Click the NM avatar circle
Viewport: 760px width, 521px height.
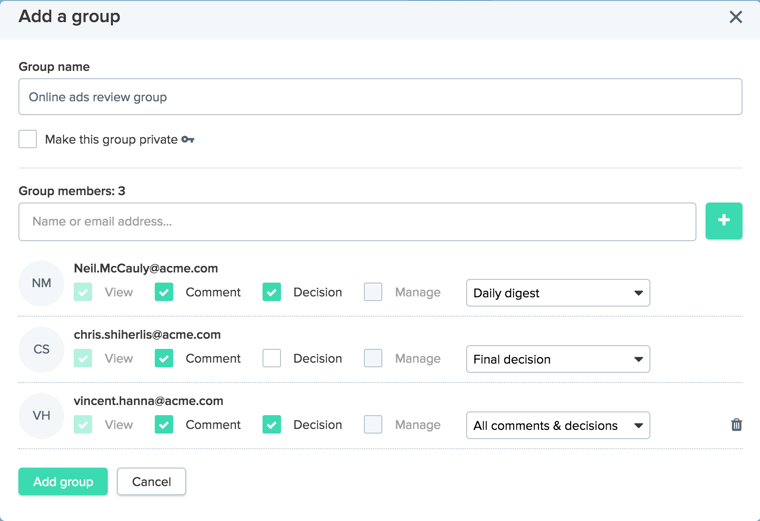tap(41, 283)
